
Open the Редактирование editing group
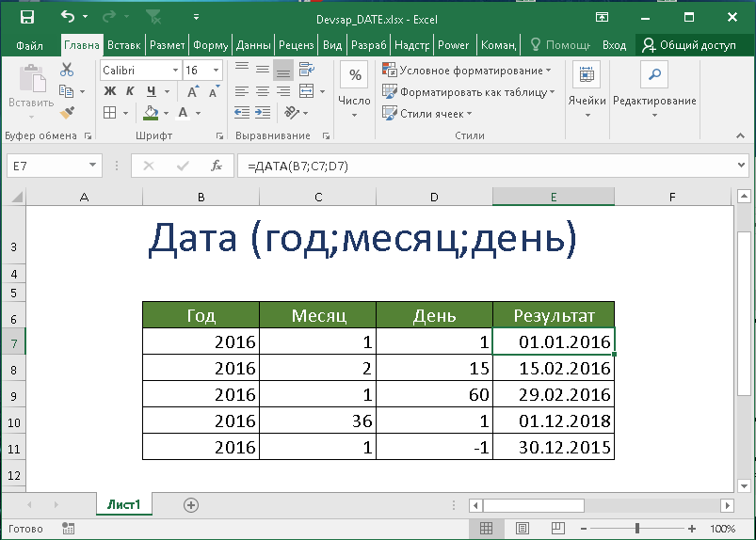(654, 90)
